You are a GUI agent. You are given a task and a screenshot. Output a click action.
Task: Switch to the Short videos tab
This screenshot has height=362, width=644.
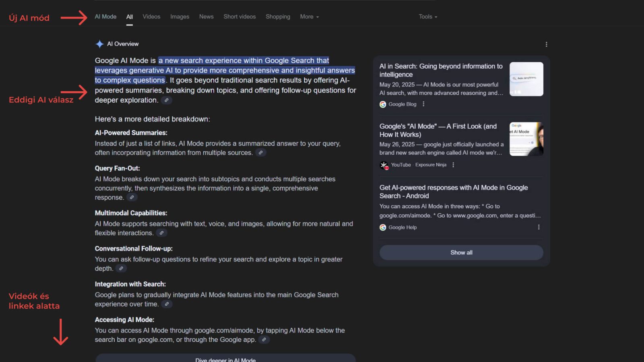point(239,17)
